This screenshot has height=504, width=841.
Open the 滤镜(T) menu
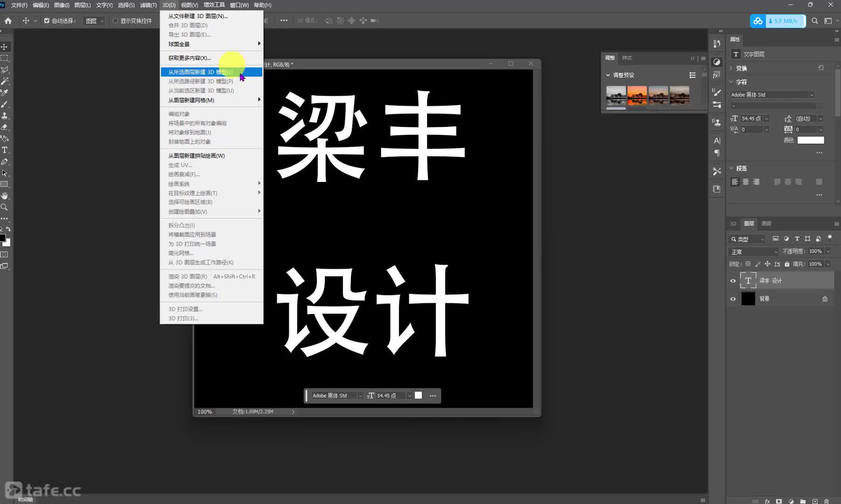coord(148,5)
